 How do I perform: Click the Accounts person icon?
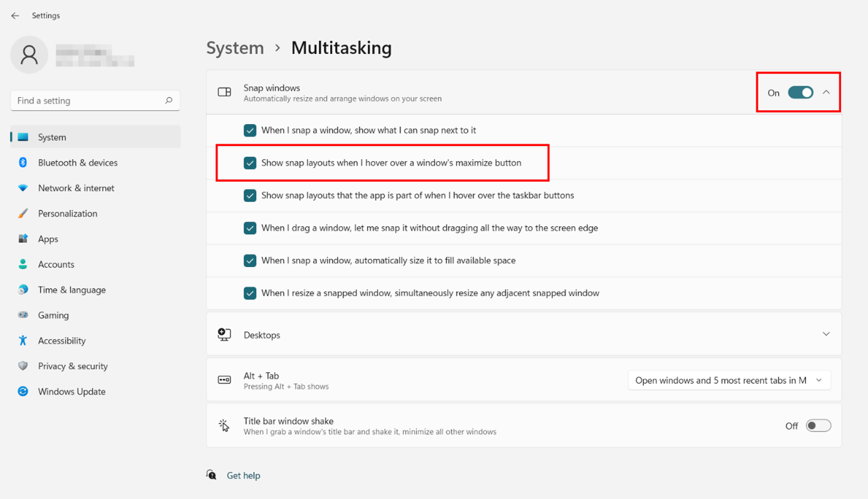pos(23,264)
